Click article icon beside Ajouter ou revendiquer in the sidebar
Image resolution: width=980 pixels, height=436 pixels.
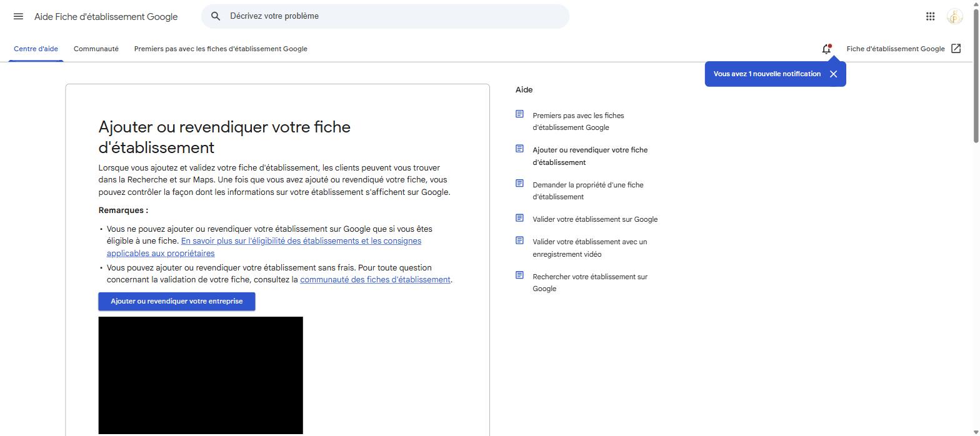pos(519,148)
